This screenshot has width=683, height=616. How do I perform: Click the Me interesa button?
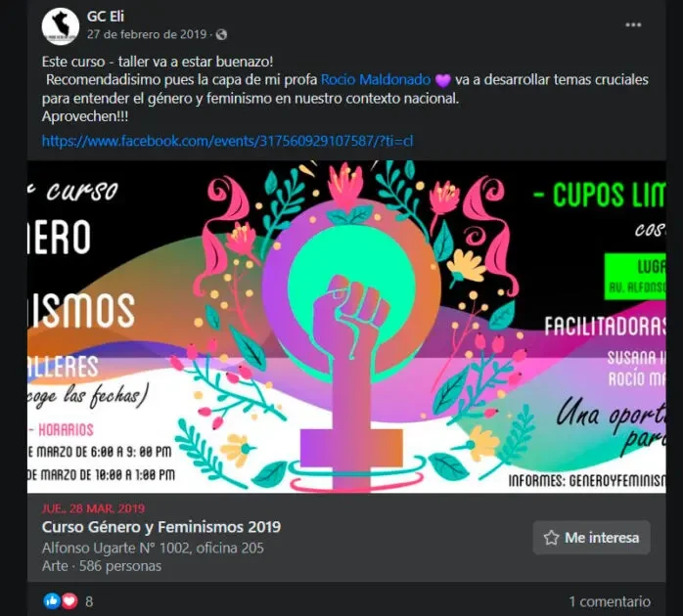click(592, 538)
